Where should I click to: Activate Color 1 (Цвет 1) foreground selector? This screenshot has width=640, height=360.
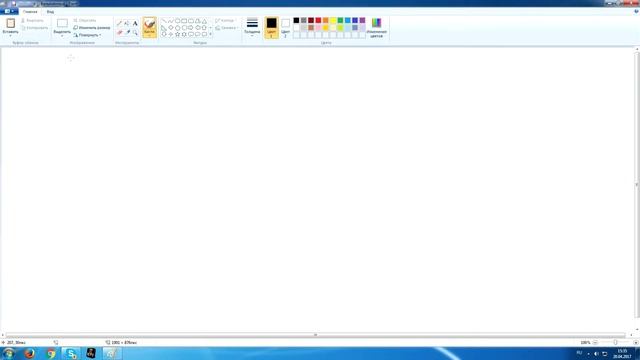[271, 28]
